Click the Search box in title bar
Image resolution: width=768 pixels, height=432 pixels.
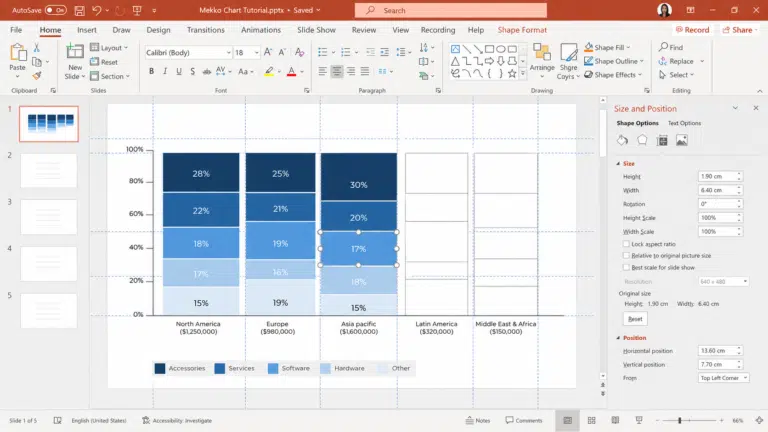pyautogui.click(x=451, y=10)
